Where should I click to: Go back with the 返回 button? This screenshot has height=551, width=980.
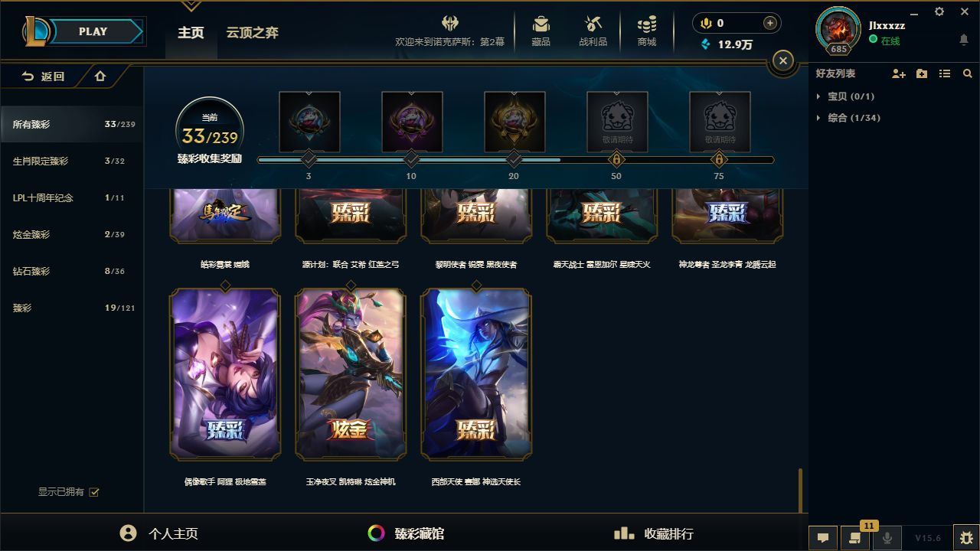coord(44,76)
